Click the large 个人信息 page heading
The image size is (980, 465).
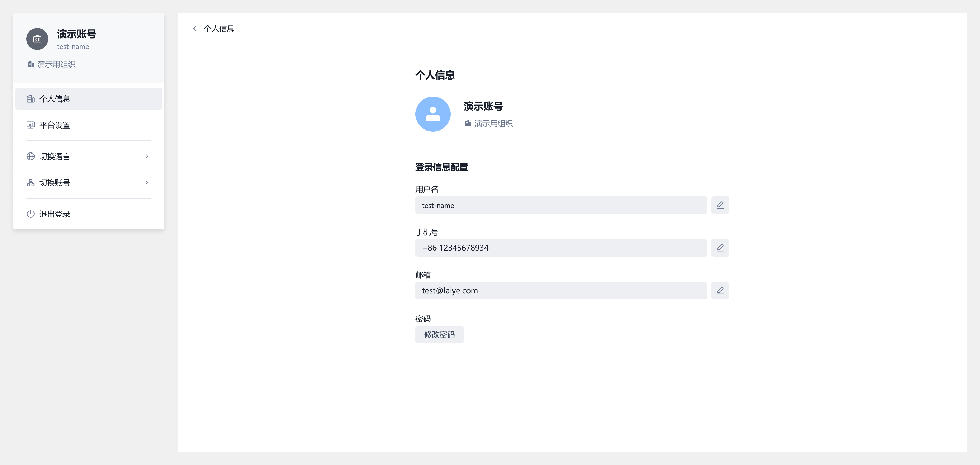click(x=435, y=75)
